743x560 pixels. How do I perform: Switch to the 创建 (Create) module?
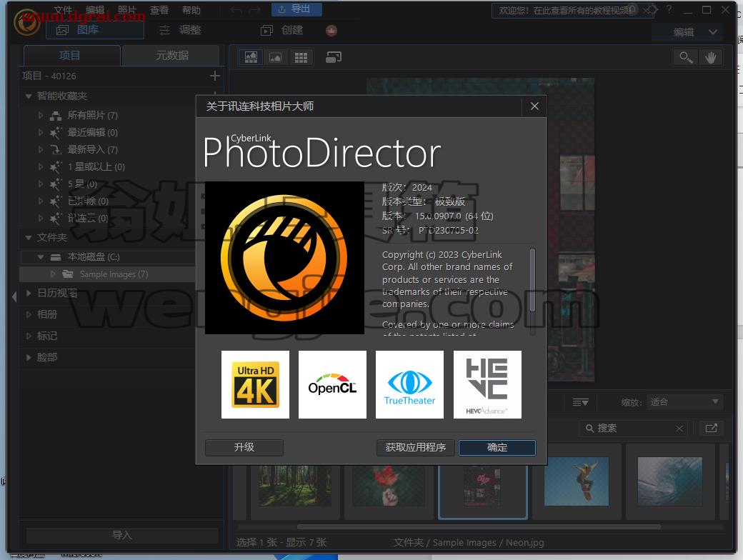tap(282, 30)
